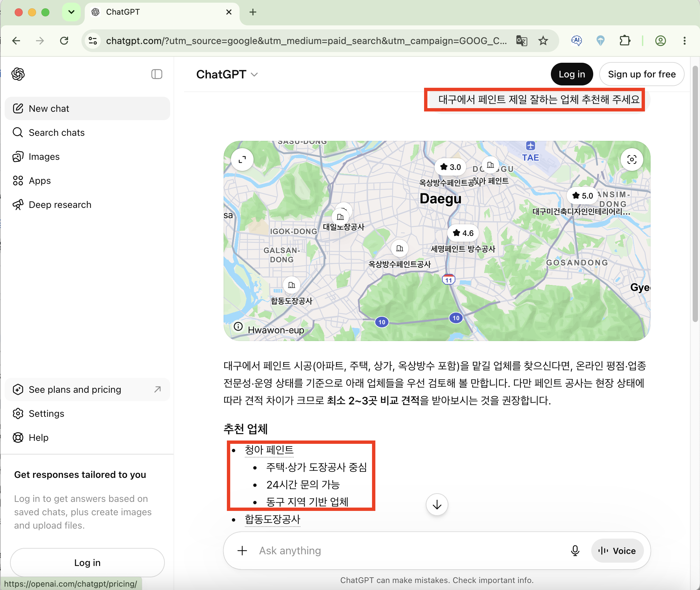
Task: Click the black Log in button at the top
Action: pos(572,74)
